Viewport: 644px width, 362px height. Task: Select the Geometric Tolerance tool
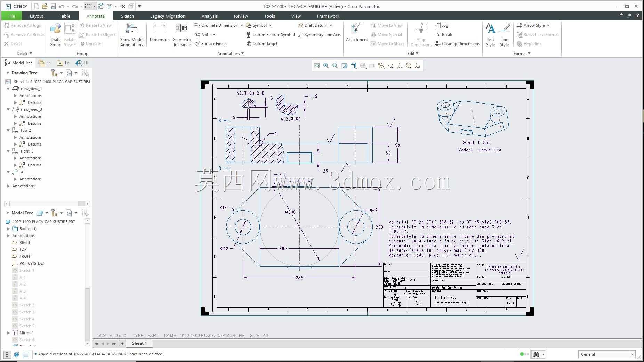click(182, 35)
